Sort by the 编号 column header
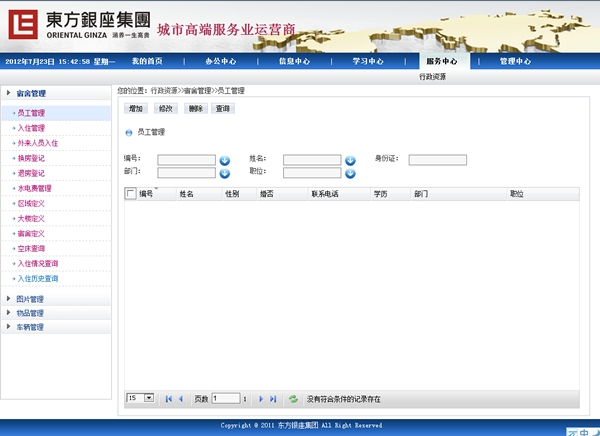Viewport: 600px width, 436px height. click(x=156, y=194)
